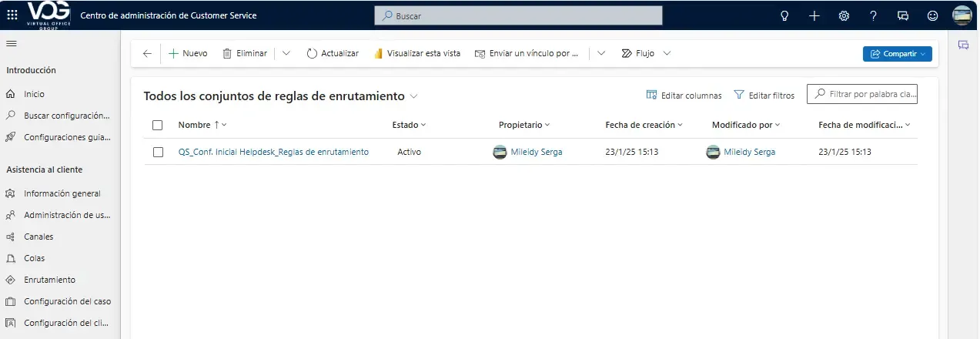Viewport: 980px width, 339px height.
Task: Click the help question mark icon
Action: pos(873,15)
